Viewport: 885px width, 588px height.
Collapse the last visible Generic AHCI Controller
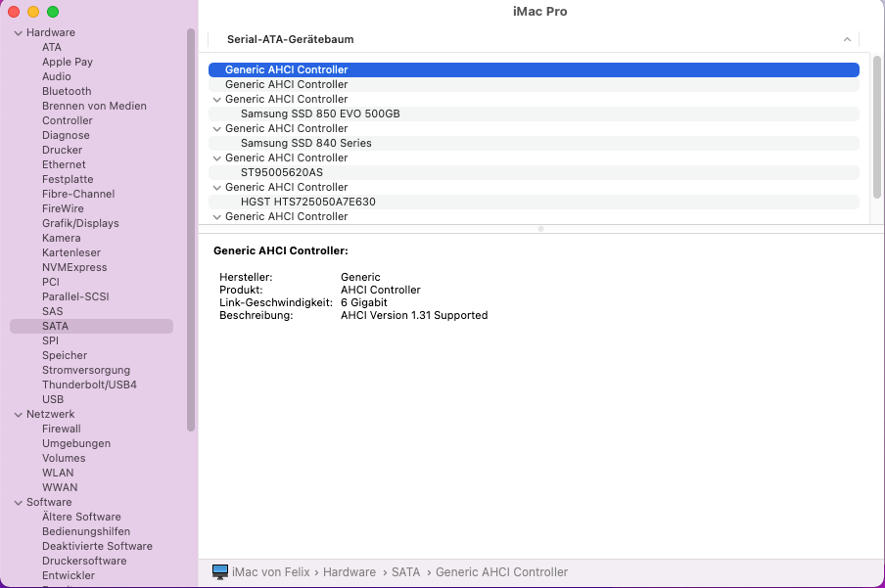coord(216,217)
